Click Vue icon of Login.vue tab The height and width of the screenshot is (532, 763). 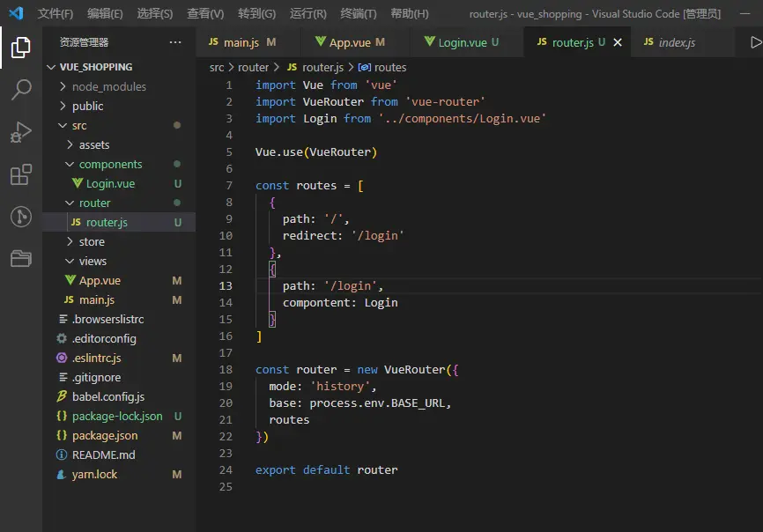[x=429, y=41]
